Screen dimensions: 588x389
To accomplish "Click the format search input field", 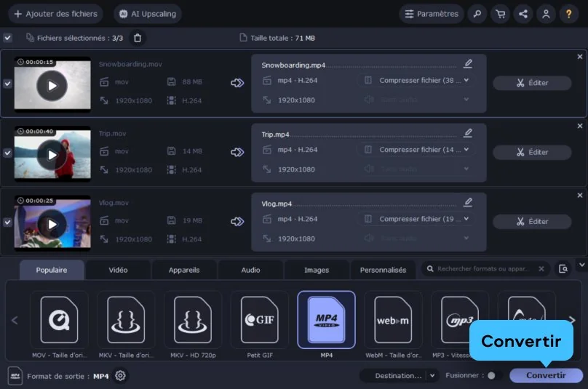I will [x=483, y=269].
